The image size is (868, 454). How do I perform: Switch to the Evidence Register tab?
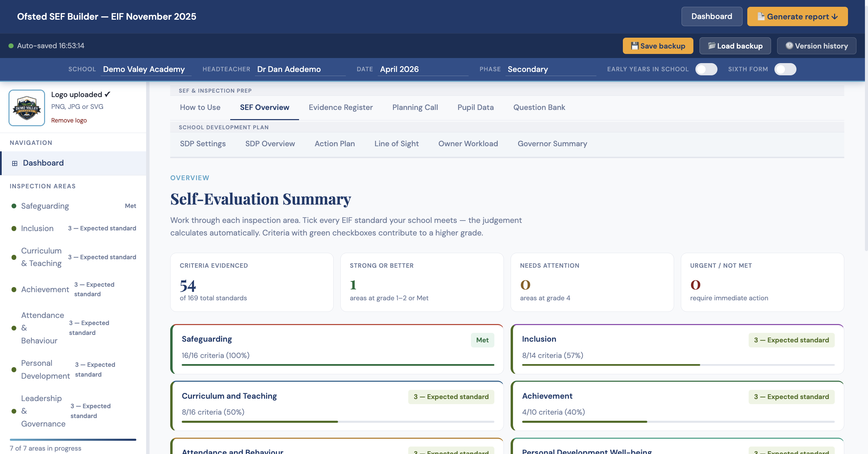(x=341, y=107)
